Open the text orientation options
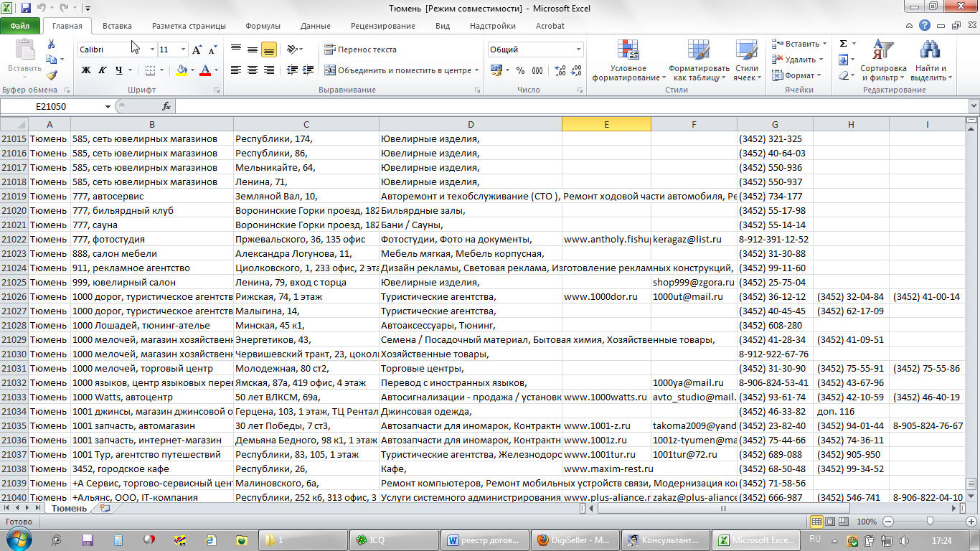The height and width of the screenshot is (551, 980). pyautogui.click(x=294, y=50)
